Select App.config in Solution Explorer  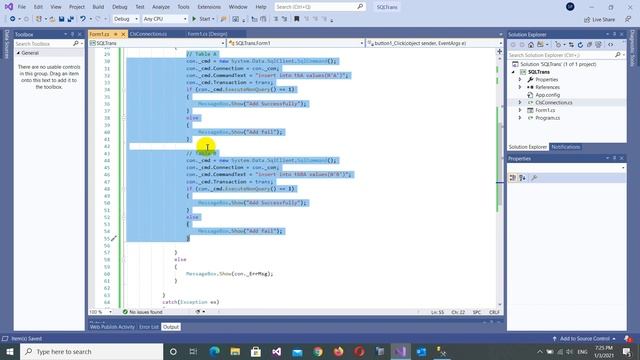coord(547,95)
